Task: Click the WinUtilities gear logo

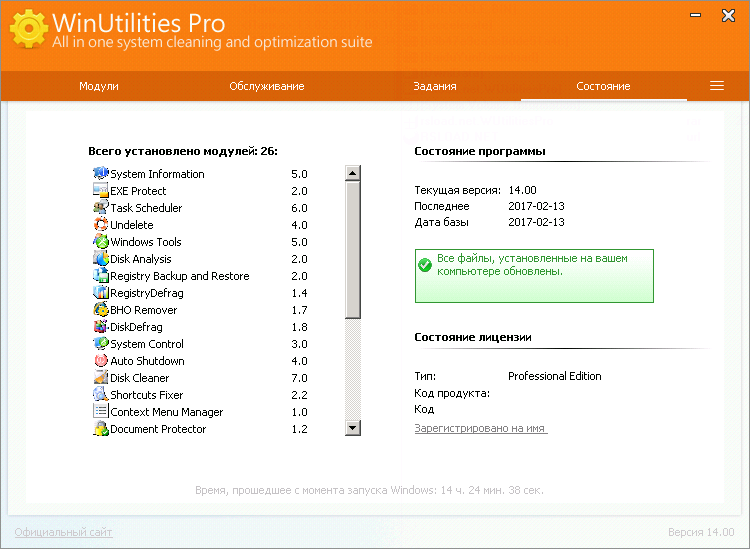Action: [x=29, y=29]
